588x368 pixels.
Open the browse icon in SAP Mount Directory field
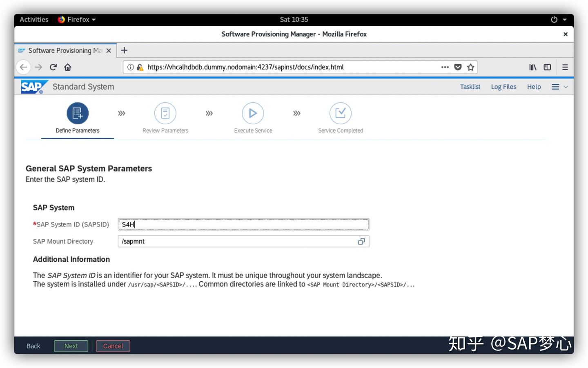[361, 241]
